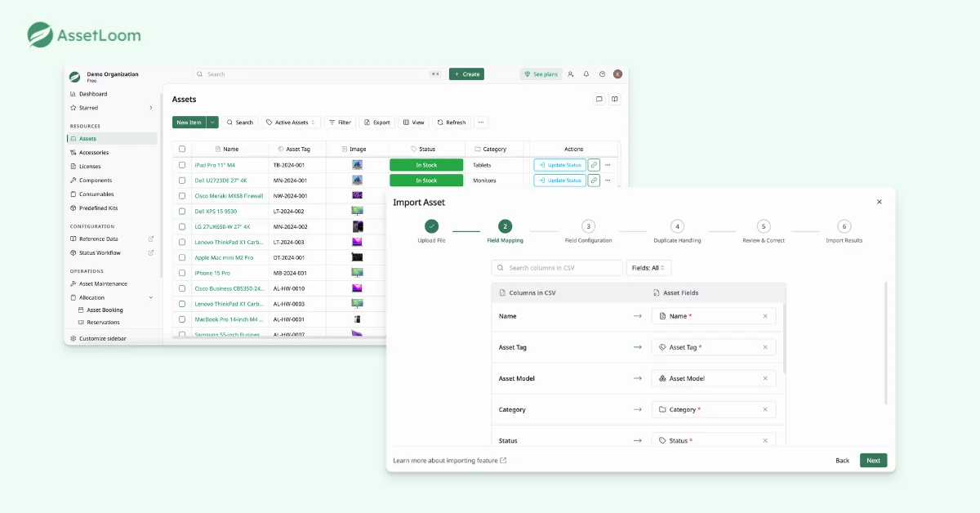Open the Asset Model field selector
980x513 pixels.
(x=714, y=378)
